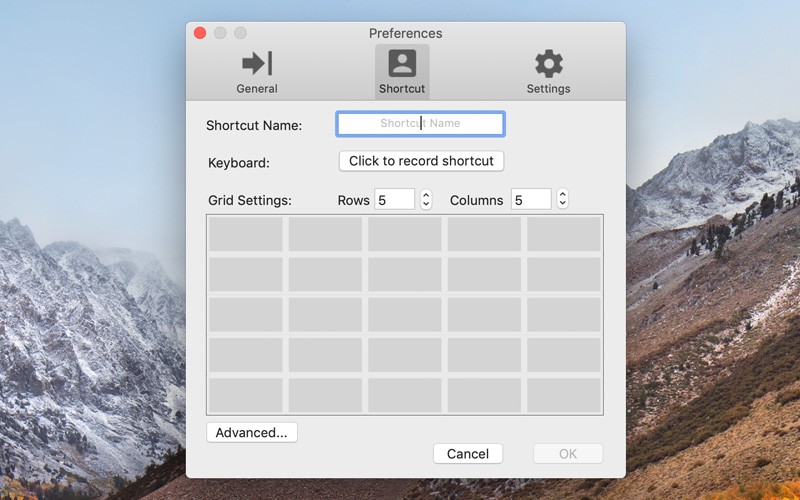Close the Preferences window with red button
The image size is (800, 500).
pyautogui.click(x=200, y=33)
